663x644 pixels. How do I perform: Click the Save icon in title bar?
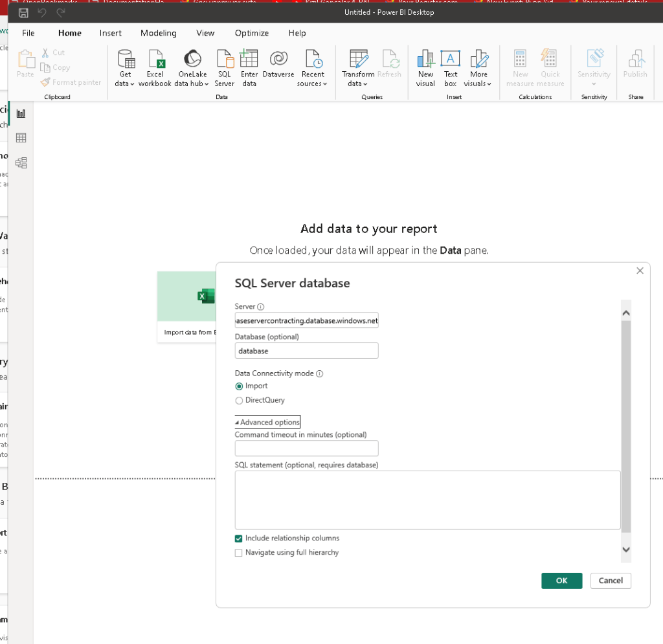coord(24,13)
